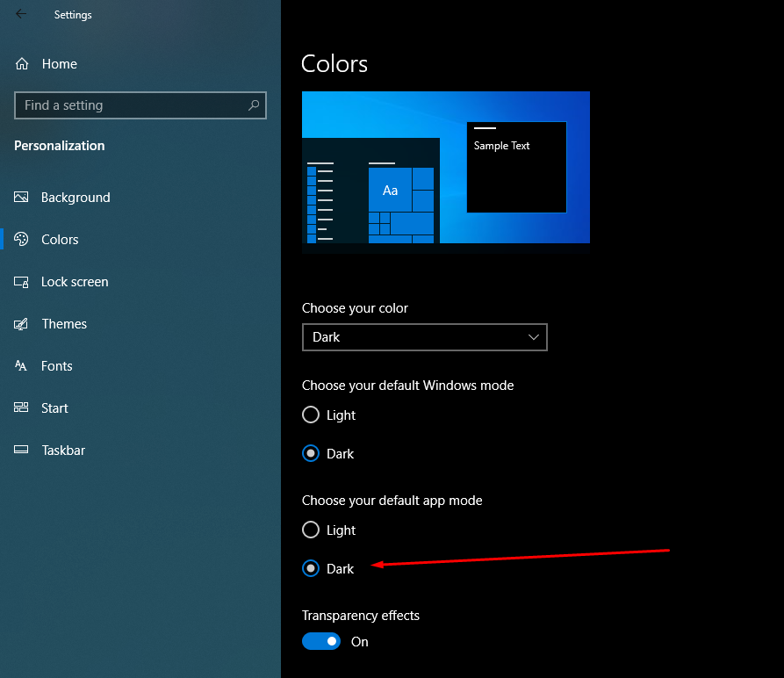Select the Colors section label

60,240
